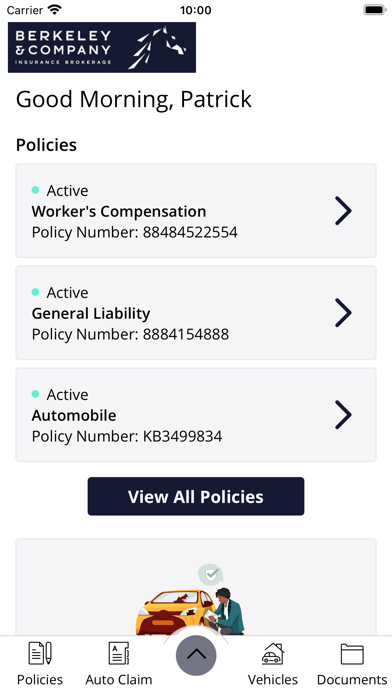Image resolution: width=392 pixels, height=696 pixels.
Task: Open the Policies tab icon
Action: click(x=40, y=653)
